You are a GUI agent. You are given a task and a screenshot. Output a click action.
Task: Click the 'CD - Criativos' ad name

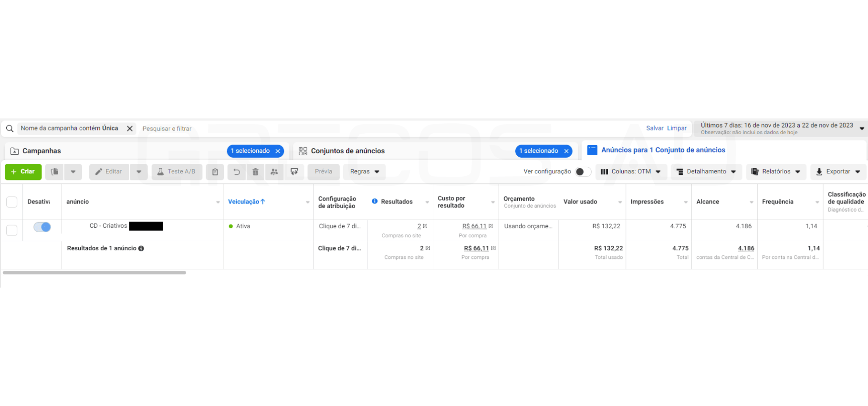coord(108,226)
